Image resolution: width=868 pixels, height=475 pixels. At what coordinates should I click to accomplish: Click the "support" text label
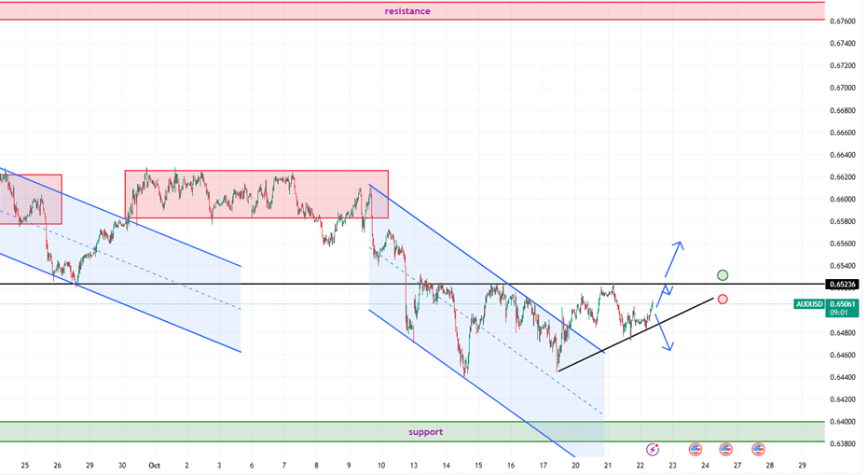(x=425, y=432)
